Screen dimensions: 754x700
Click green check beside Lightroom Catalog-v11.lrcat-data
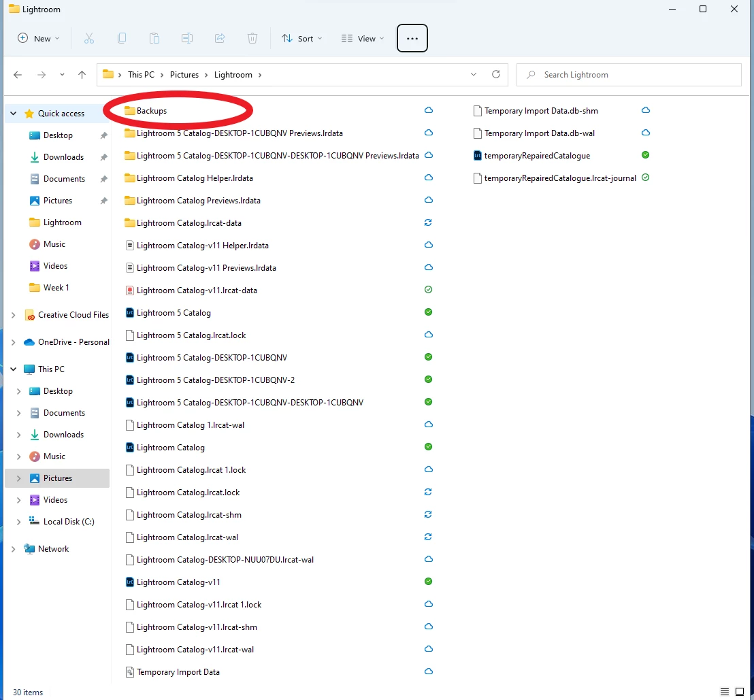429,290
